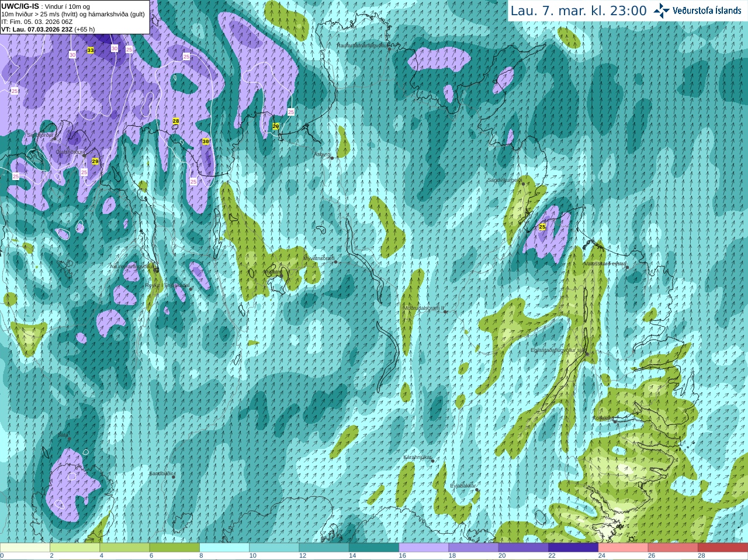Click the 28+ m/s red legend swatch
Viewport: 748px width, 560px height.
click(723, 548)
